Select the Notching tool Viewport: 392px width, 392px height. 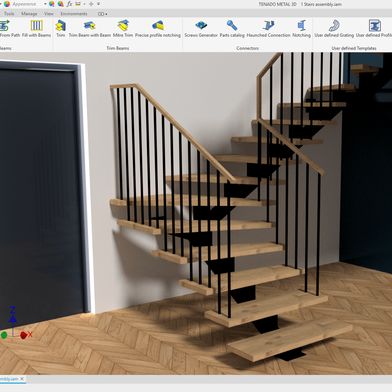click(x=301, y=29)
